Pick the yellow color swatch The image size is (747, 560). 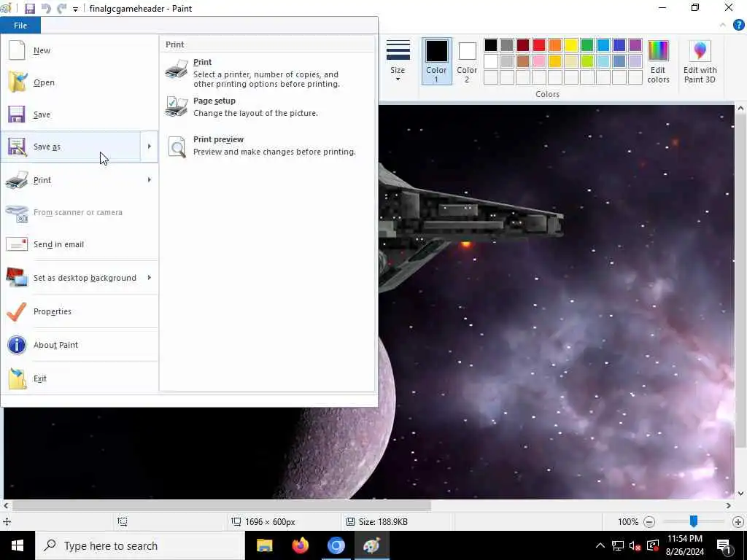[x=570, y=45]
